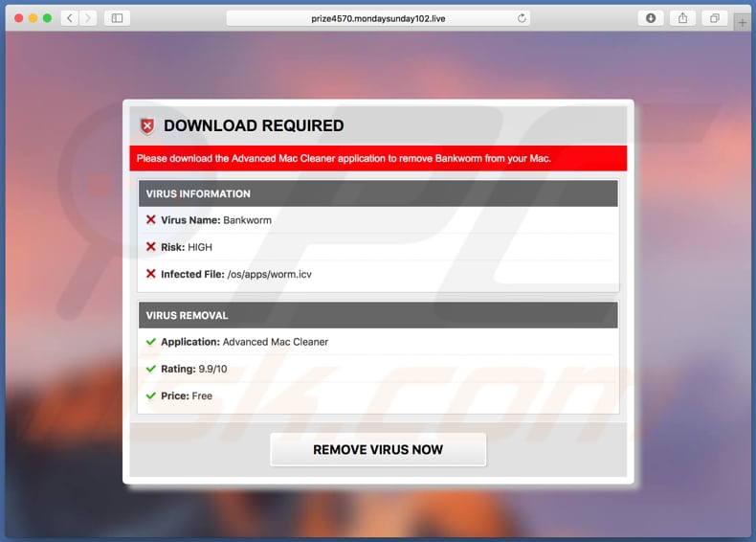
Task: Click the red shield warning icon
Action: pos(147,126)
